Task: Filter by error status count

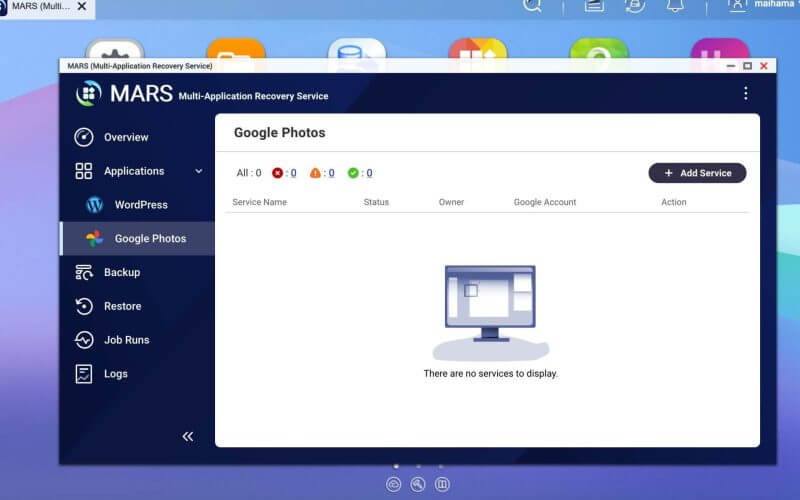Action: click(x=293, y=173)
